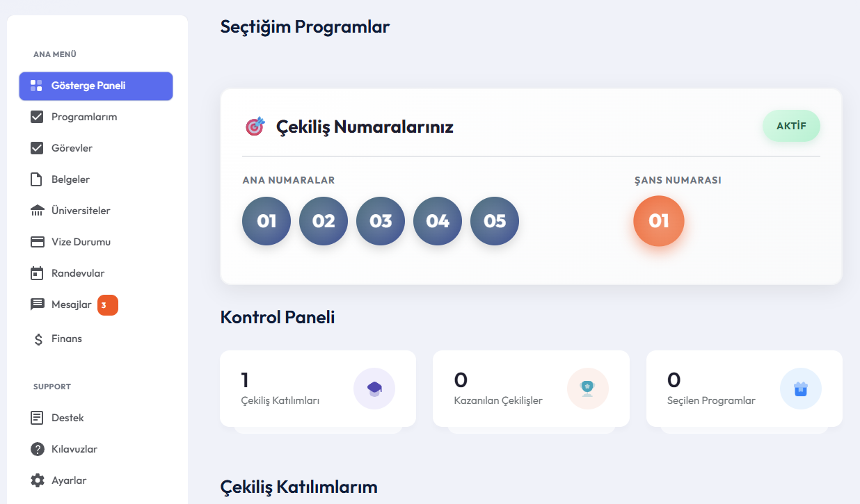
Task: Click the Belgeler document icon
Action: [38, 179]
